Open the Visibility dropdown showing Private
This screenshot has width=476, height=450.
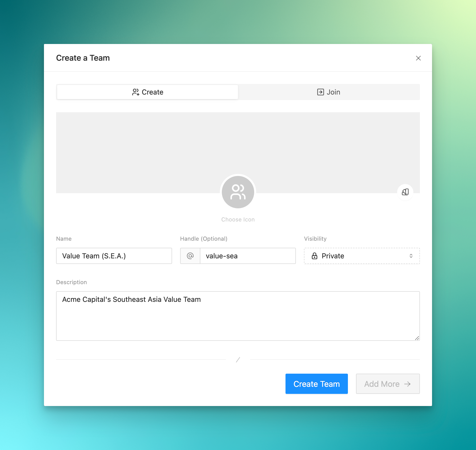point(361,256)
